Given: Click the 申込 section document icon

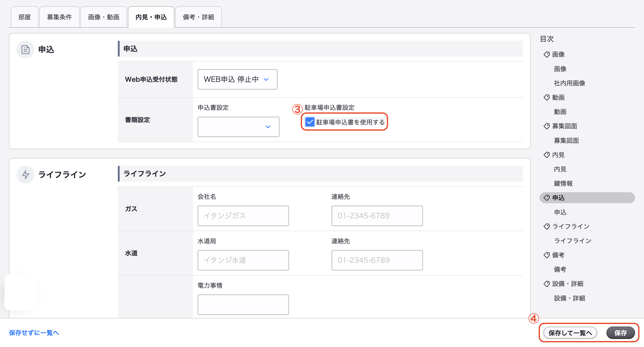Looking at the screenshot, I should (25, 49).
